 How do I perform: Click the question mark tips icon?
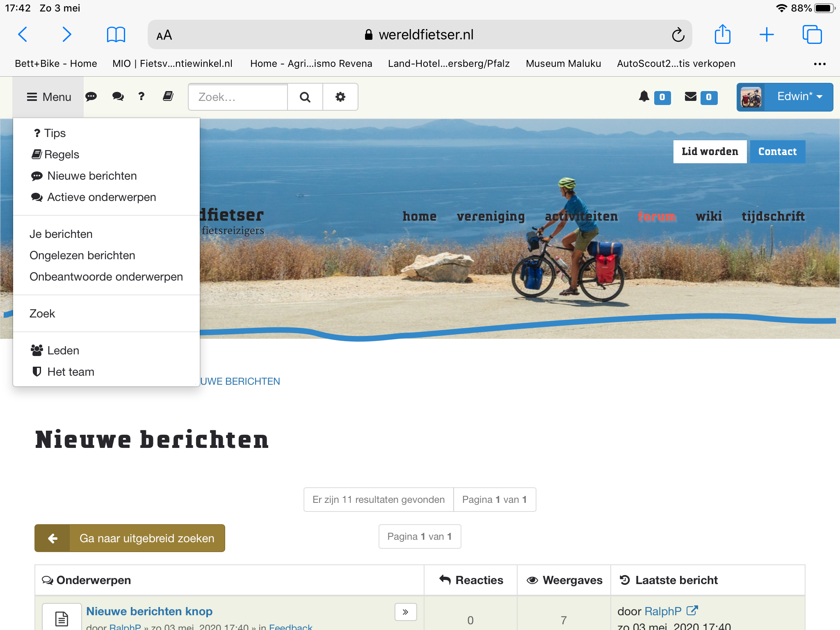point(141,96)
